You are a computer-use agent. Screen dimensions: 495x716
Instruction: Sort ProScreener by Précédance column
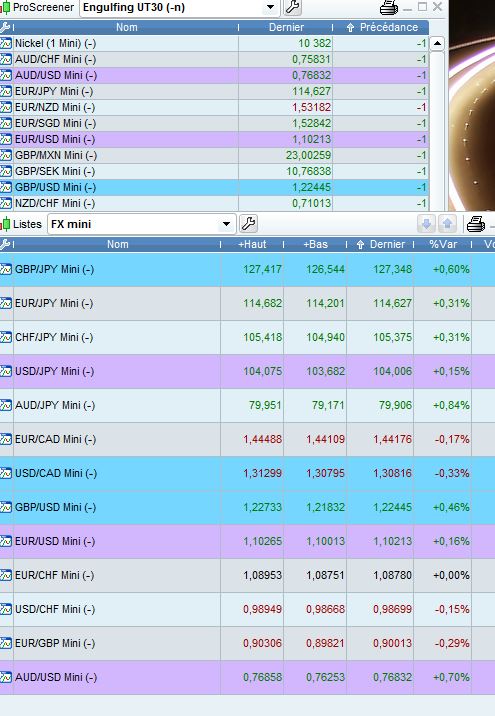pos(383,27)
